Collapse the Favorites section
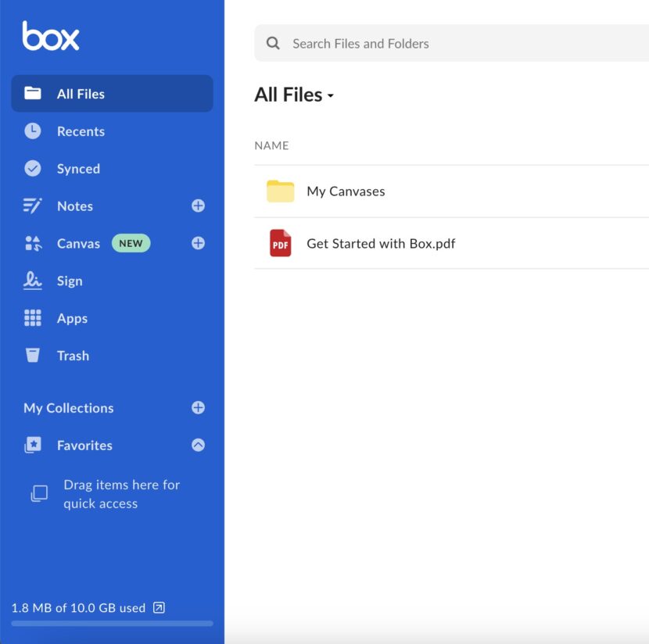The image size is (649, 644). [x=198, y=445]
